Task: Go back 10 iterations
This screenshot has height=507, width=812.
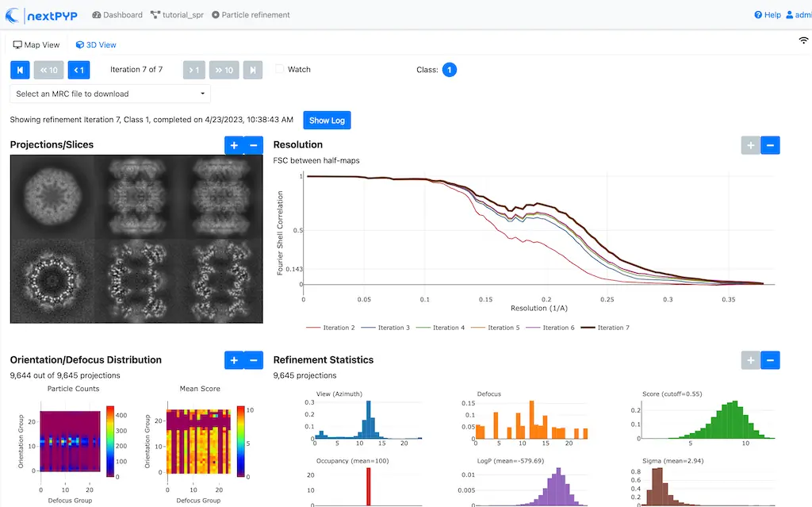Action: click(x=49, y=70)
